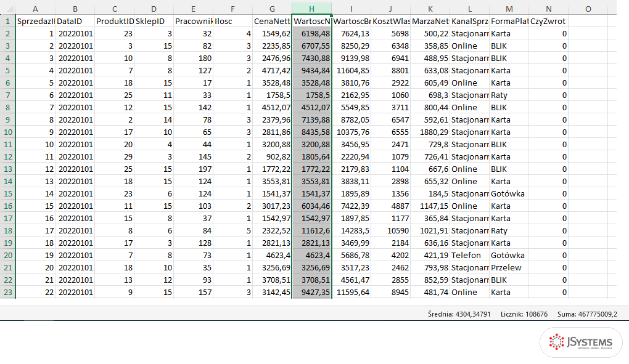Select row 10 header

(7, 132)
